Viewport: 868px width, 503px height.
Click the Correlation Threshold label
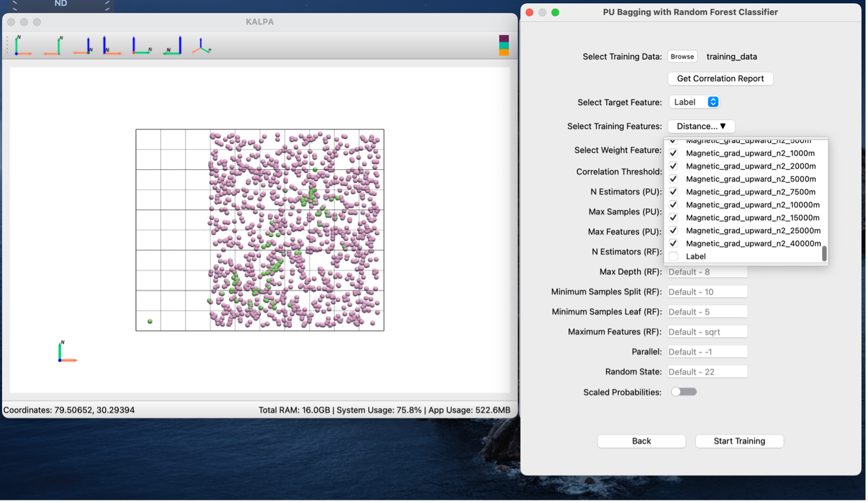click(x=619, y=172)
